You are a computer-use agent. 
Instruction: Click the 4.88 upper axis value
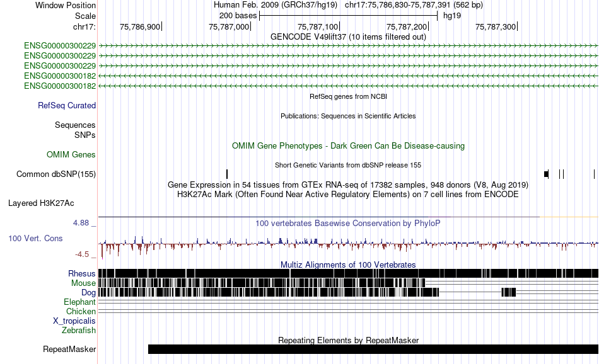81,223
